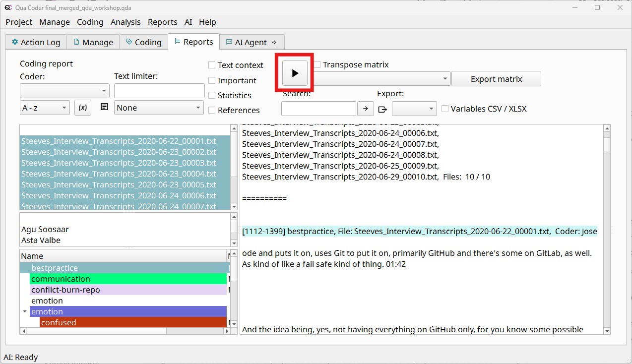The width and height of the screenshot is (632, 364).
Task: Toggle Transpose matrix checkbox
Action: [x=317, y=64]
